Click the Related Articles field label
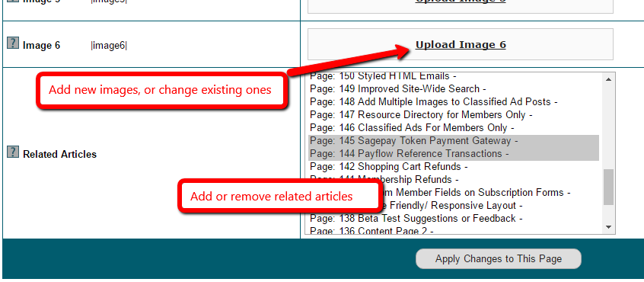The width and height of the screenshot is (644, 282). pos(60,154)
